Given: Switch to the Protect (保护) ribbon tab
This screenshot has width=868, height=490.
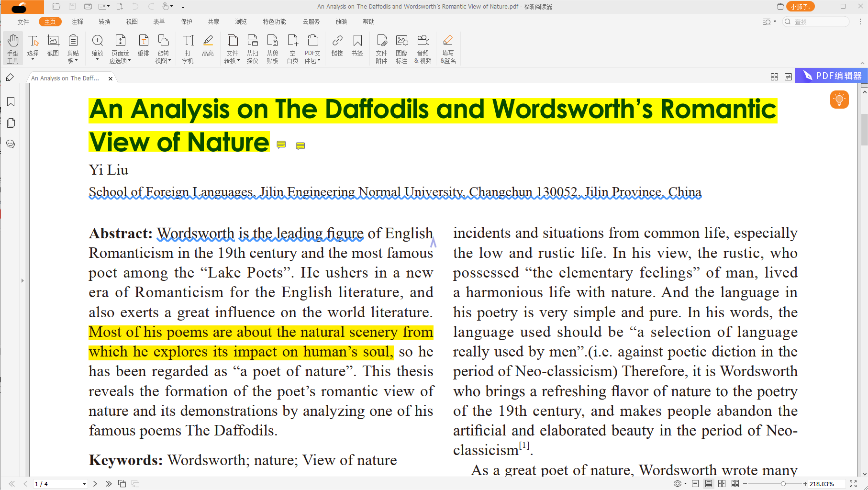Looking at the screenshot, I should coord(187,22).
